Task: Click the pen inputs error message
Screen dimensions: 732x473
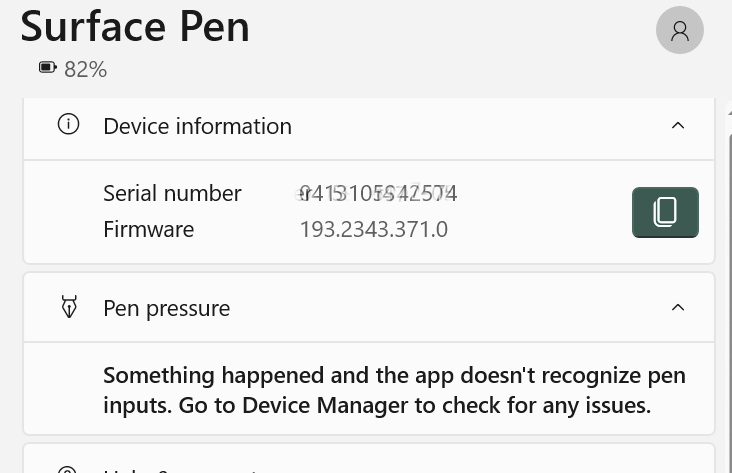Action: (x=394, y=390)
